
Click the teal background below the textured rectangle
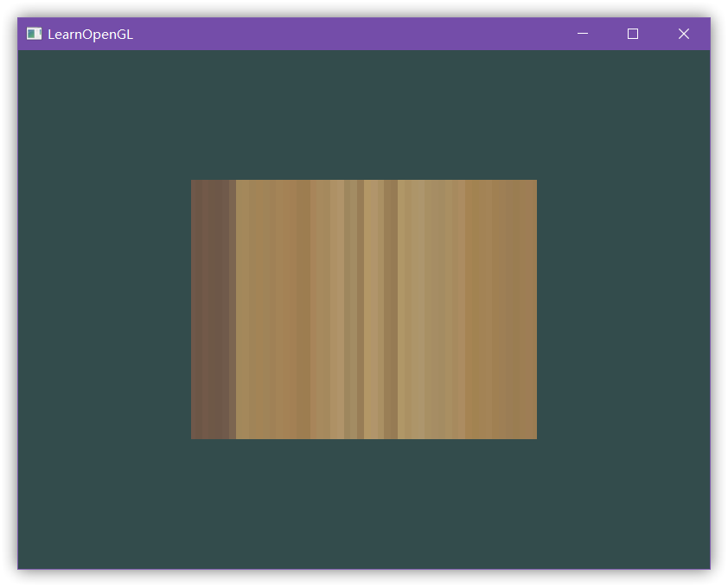coord(364,506)
